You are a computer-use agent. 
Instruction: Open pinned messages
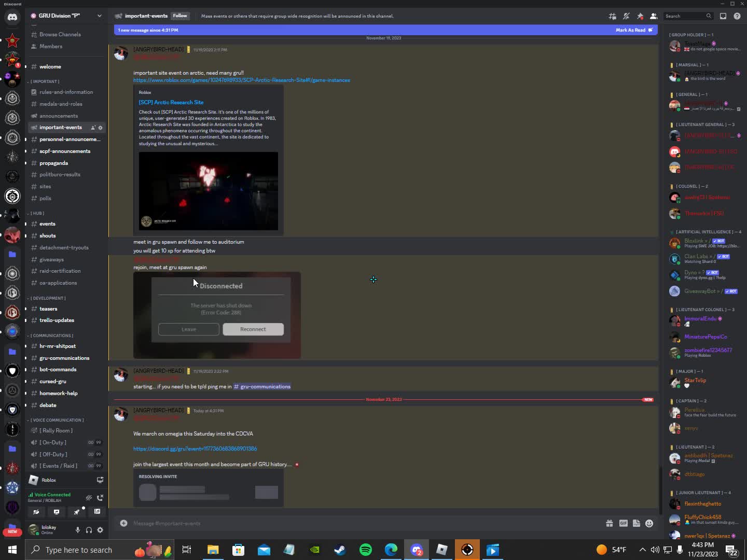pos(640,16)
